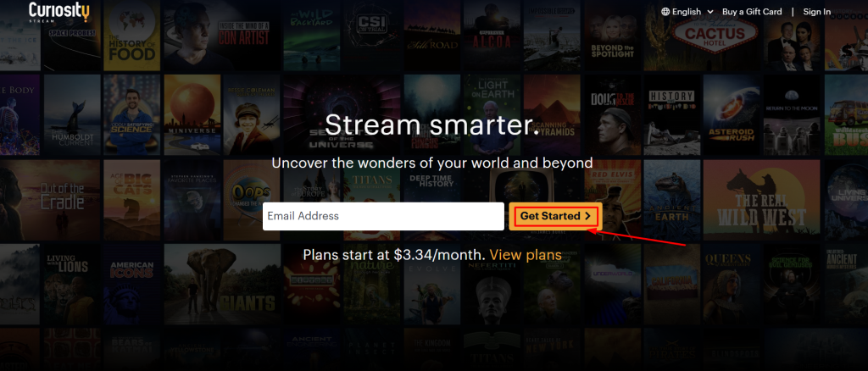Open the Living Universe poster
Screen dimensions: 868x371
coord(846,200)
